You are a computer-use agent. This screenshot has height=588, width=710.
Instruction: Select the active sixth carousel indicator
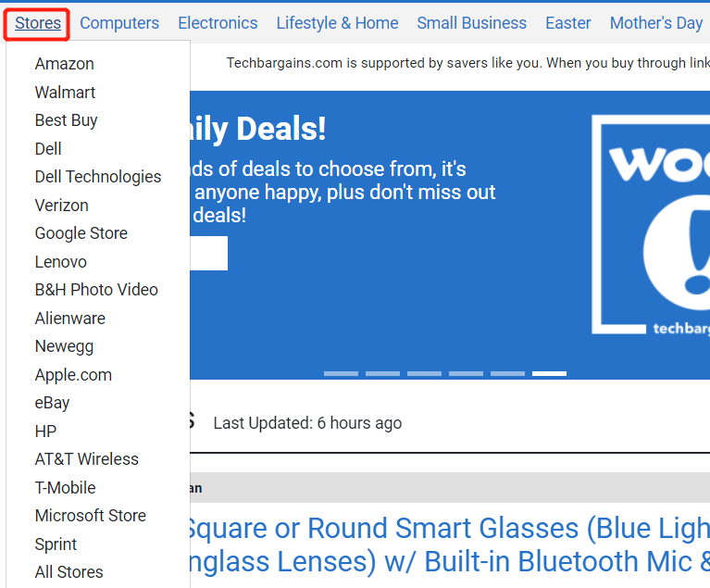coord(549,374)
